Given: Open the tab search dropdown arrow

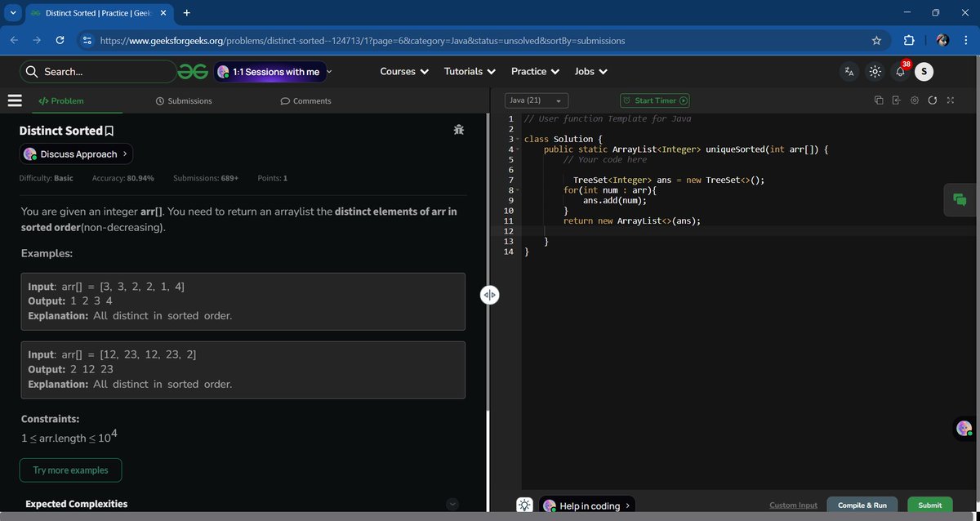Looking at the screenshot, I should click(12, 13).
